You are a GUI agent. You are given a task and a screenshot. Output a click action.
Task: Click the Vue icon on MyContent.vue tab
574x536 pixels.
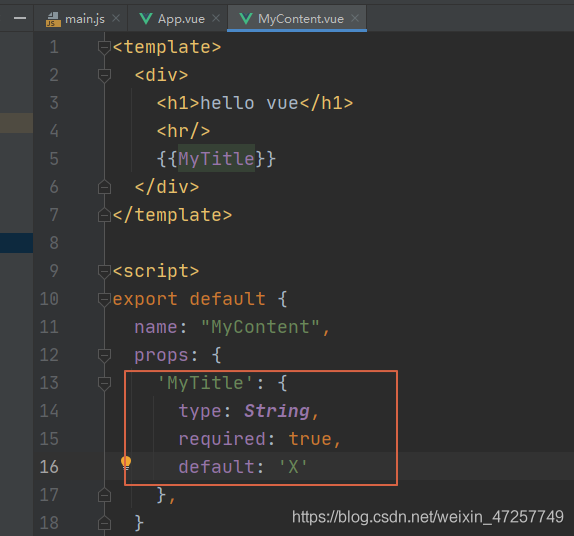pyautogui.click(x=246, y=19)
